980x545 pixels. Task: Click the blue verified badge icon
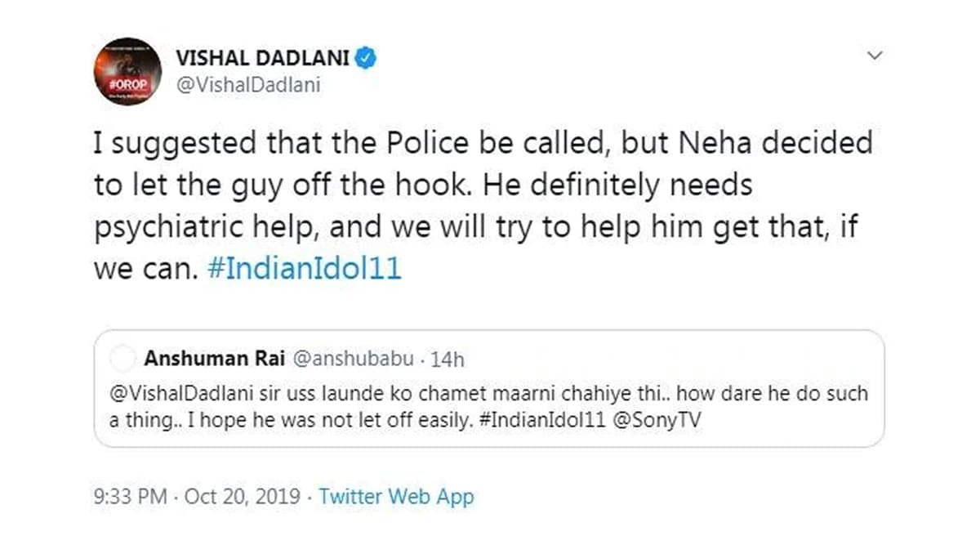[365, 59]
